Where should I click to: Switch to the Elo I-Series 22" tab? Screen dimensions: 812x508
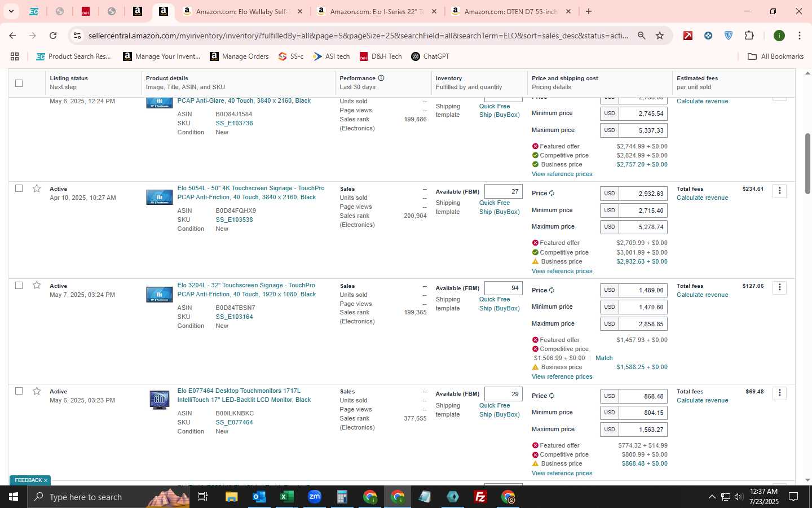coord(377,11)
